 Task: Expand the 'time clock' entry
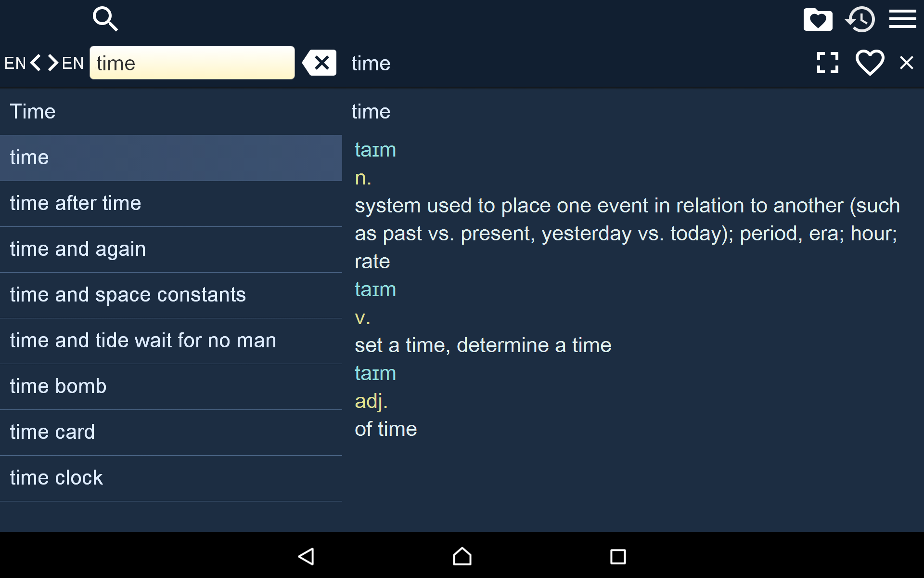(x=56, y=477)
